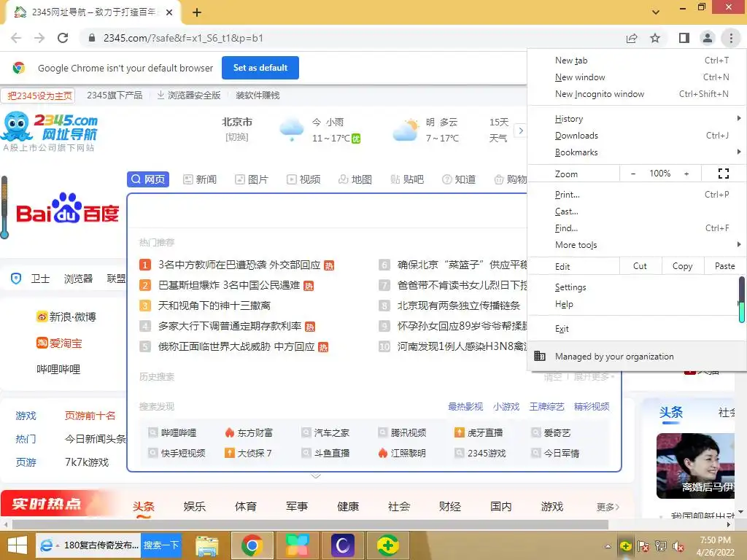Click 浏览器安全版 download link
The height and width of the screenshot is (560, 747).
click(189, 96)
